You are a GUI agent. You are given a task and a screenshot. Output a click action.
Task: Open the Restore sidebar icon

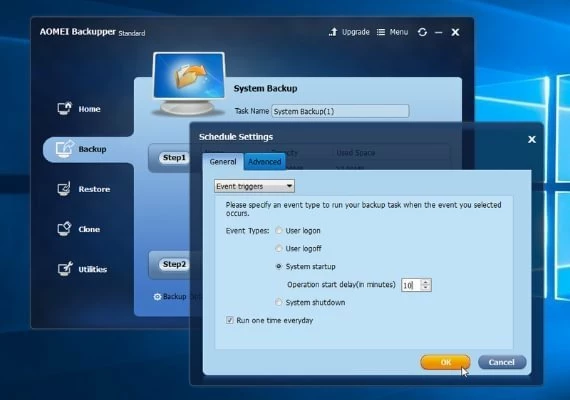(64, 189)
